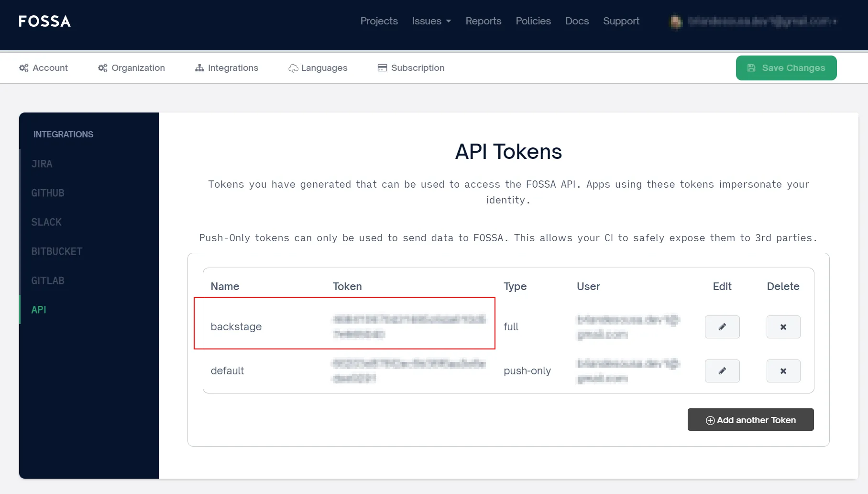Image resolution: width=868 pixels, height=494 pixels.
Task: Click the 'push-only' type cell
Action: pos(527,370)
